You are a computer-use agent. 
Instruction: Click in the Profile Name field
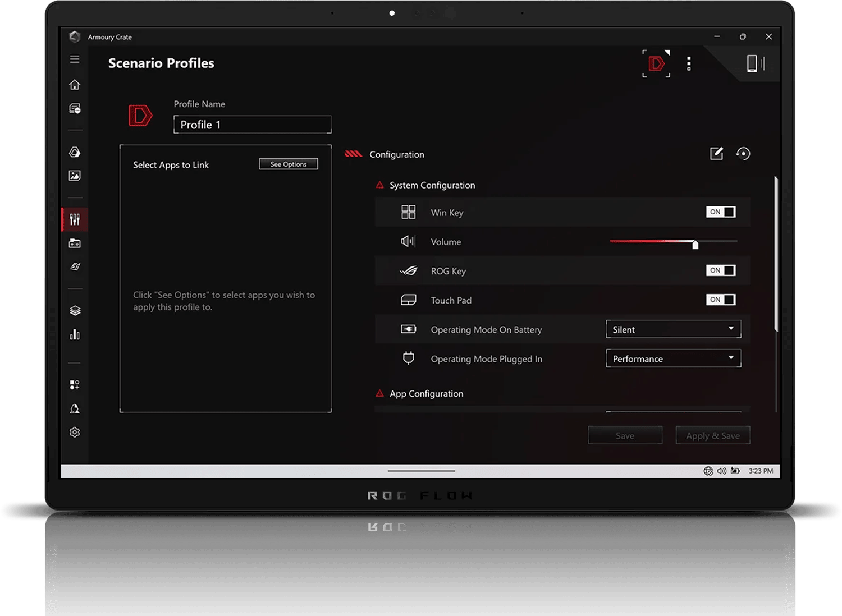pyautogui.click(x=253, y=125)
